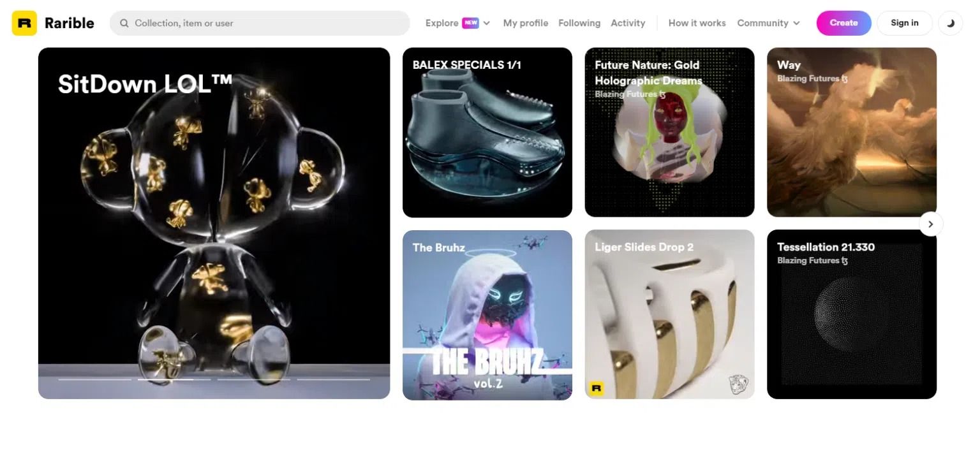This screenshot has width=980, height=461.
Task: Toggle dark mode with the moon icon
Action: point(951,23)
